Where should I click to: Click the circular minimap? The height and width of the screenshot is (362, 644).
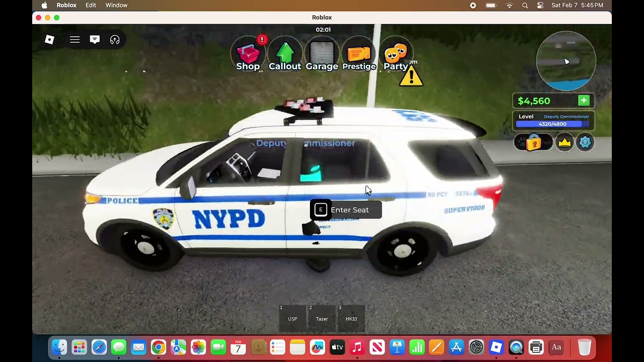point(566,61)
